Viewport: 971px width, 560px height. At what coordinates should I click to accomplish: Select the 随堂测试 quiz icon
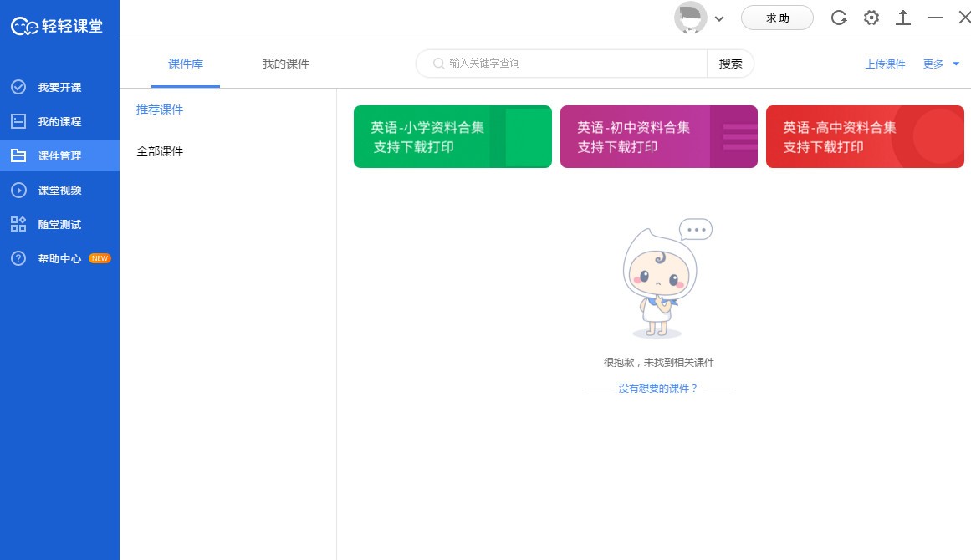tap(18, 224)
